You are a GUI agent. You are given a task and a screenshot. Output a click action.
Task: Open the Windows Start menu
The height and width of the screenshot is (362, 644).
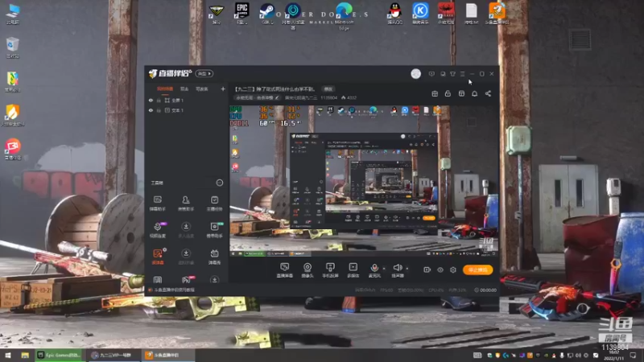pyautogui.click(x=8, y=355)
